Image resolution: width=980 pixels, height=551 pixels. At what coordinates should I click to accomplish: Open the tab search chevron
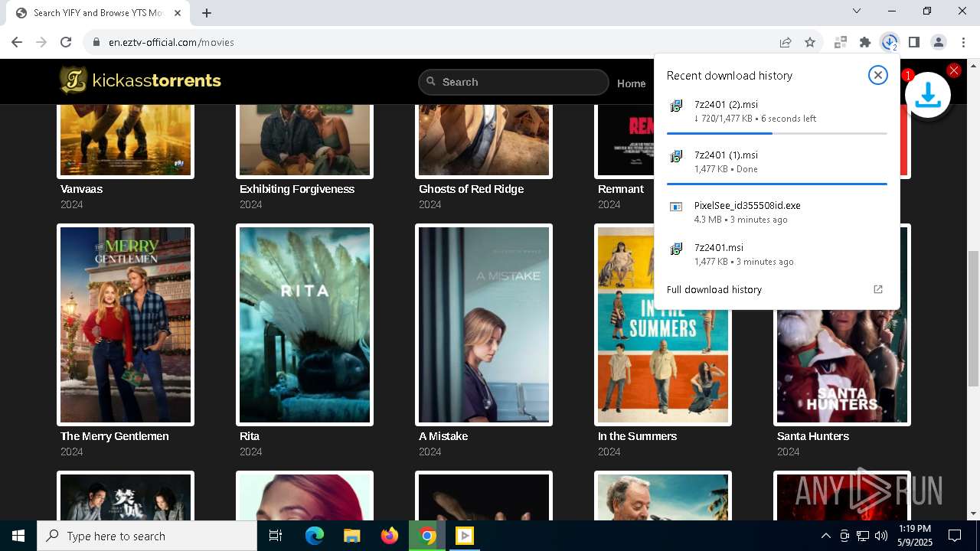point(857,11)
